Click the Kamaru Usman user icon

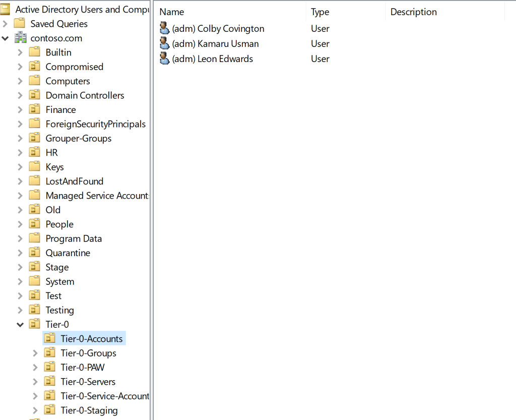click(x=165, y=43)
